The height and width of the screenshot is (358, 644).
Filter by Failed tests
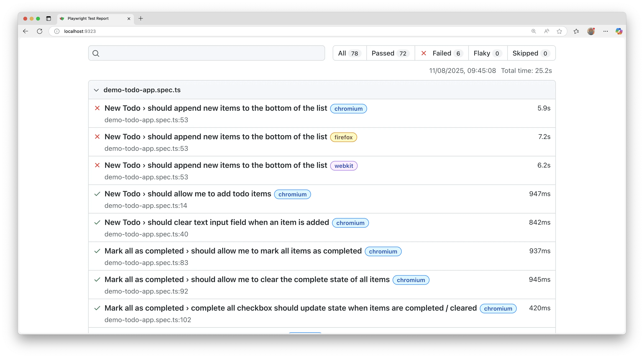pyautogui.click(x=441, y=53)
